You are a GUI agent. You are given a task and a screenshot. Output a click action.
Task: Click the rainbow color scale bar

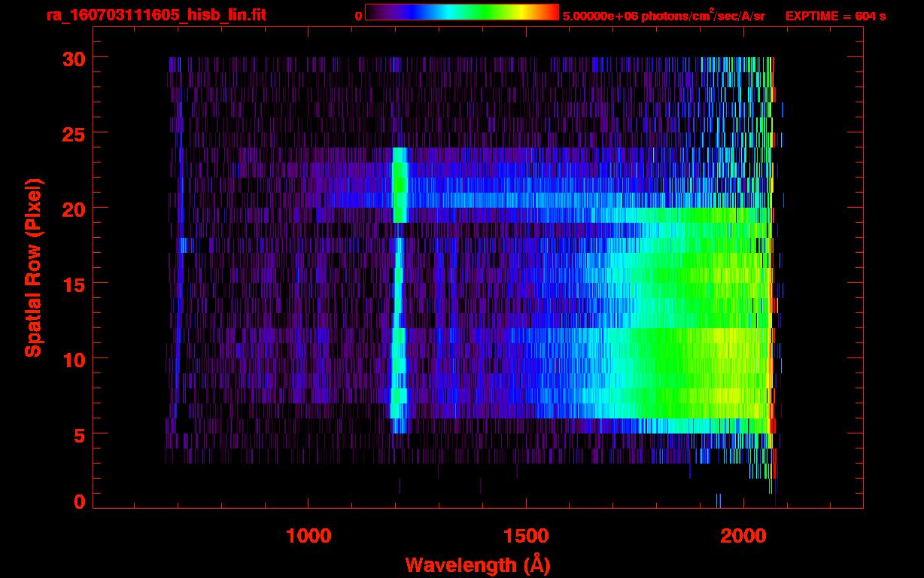pos(461,12)
